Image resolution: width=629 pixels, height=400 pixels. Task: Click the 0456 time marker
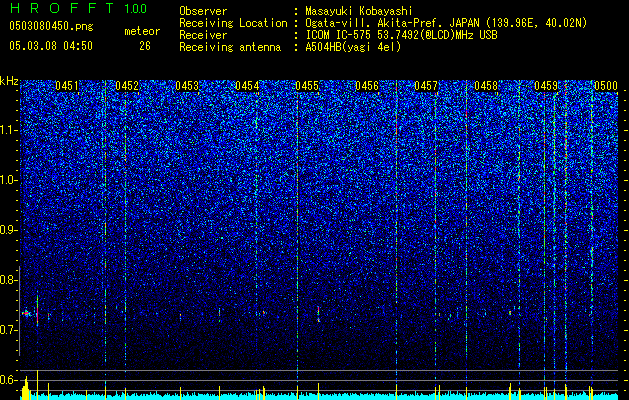pos(367,86)
